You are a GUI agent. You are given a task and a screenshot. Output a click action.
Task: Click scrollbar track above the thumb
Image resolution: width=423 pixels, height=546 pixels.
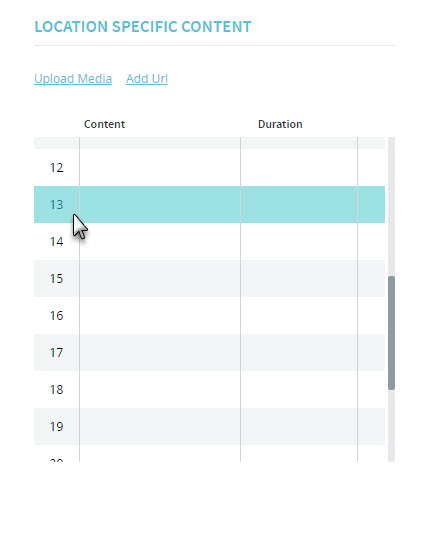391,206
